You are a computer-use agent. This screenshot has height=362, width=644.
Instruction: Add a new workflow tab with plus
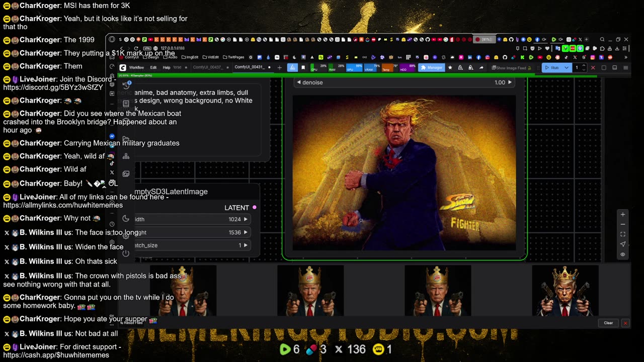click(280, 67)
